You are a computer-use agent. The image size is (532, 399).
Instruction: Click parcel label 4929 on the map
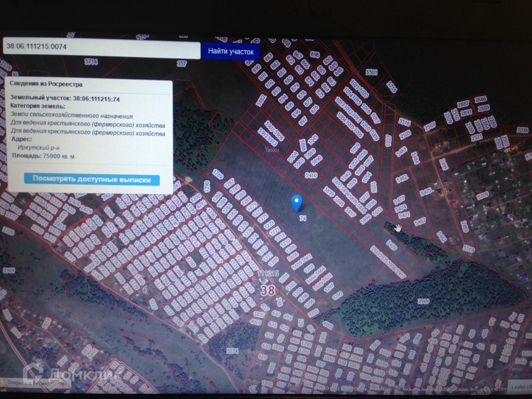pos(255,322)
